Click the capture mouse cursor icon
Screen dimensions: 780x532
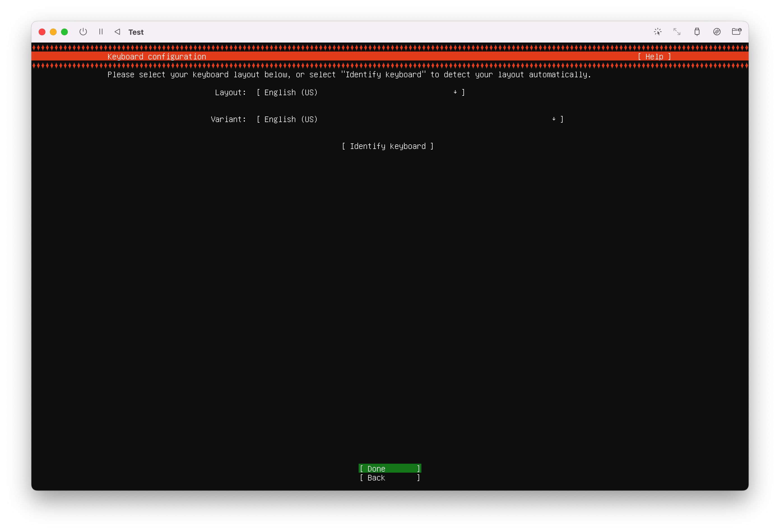658,32
